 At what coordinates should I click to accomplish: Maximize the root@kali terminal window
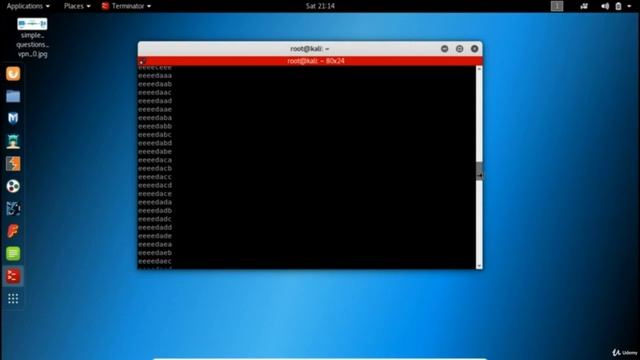pyautogui.click(x=459, y=49)
